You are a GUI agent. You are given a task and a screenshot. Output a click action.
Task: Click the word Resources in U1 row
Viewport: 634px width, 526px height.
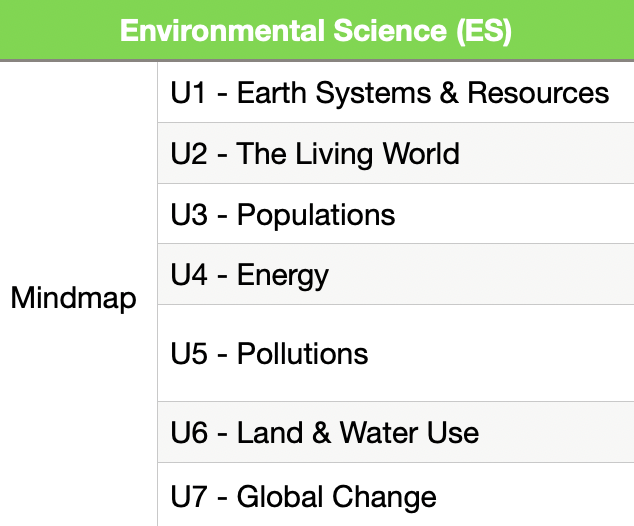[x=538, y=93]
